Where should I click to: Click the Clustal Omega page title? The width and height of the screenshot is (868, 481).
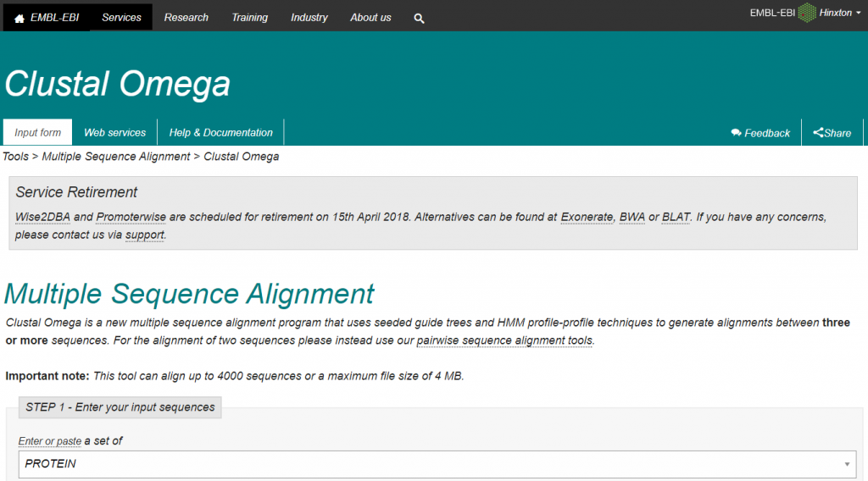click(117, 84)
